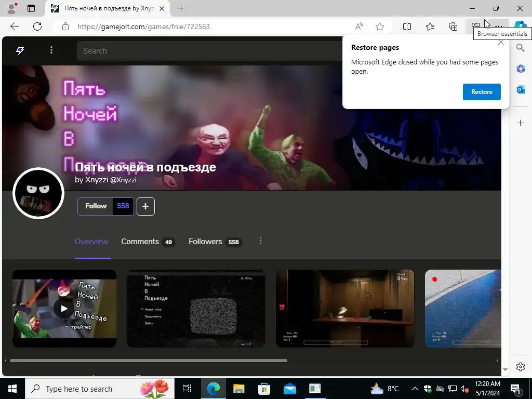Open a new browser tab with plus
Viewport: 532px width, 399px height.
click(x=181, y=8)
